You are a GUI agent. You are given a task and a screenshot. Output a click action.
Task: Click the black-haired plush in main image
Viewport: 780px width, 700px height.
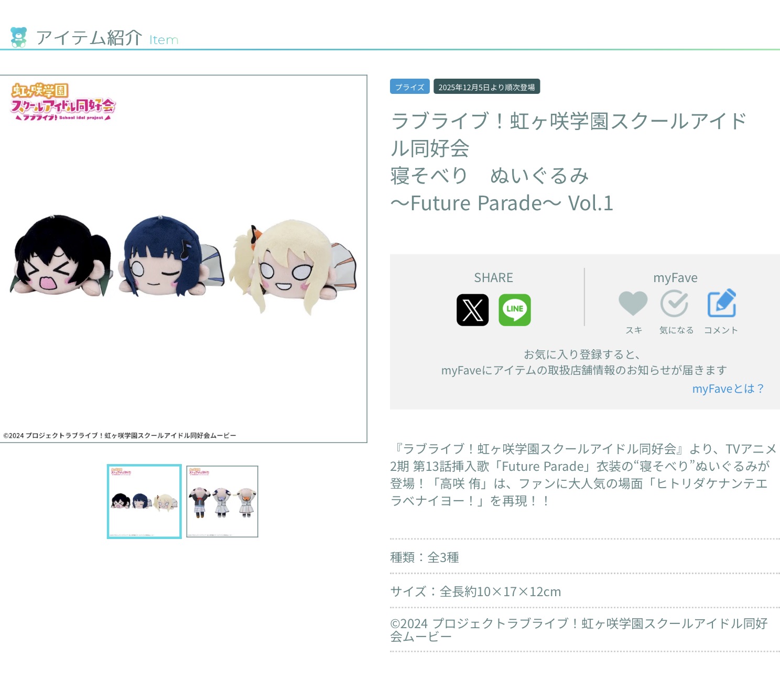click(61, 255)
